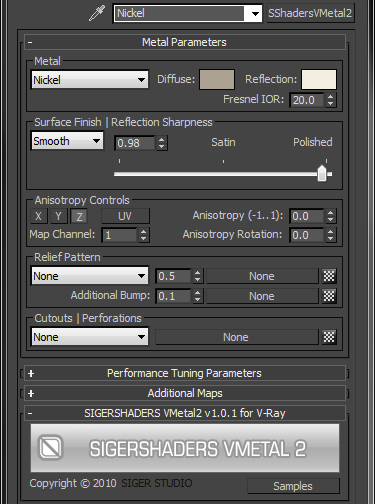Click checker icon beside Additional Bump map
Screen dimensions: 375x504
pyautogui.click(x=329, y=296)
